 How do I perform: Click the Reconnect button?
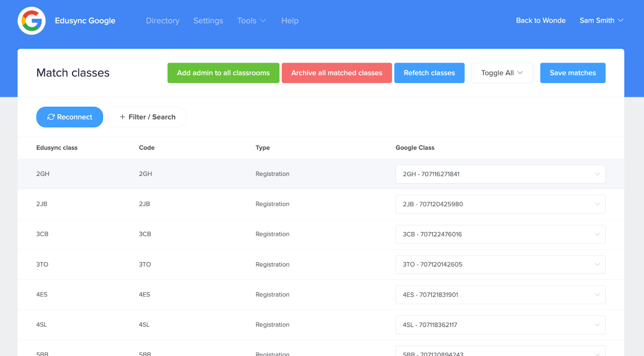tap(70, 117)
